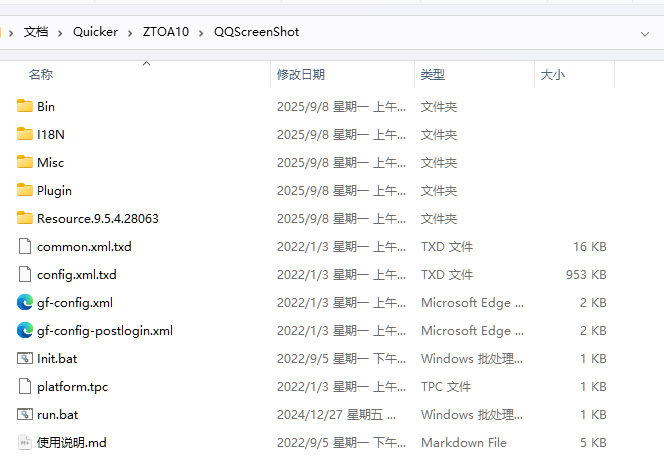Click the markdown icon for 使用说明.md
Screen dimensions: 664x469
(x=25, y=442)
